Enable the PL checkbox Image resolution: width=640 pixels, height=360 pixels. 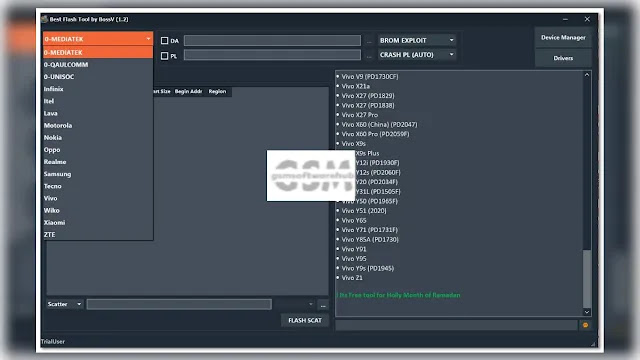(x=164, y=56)
